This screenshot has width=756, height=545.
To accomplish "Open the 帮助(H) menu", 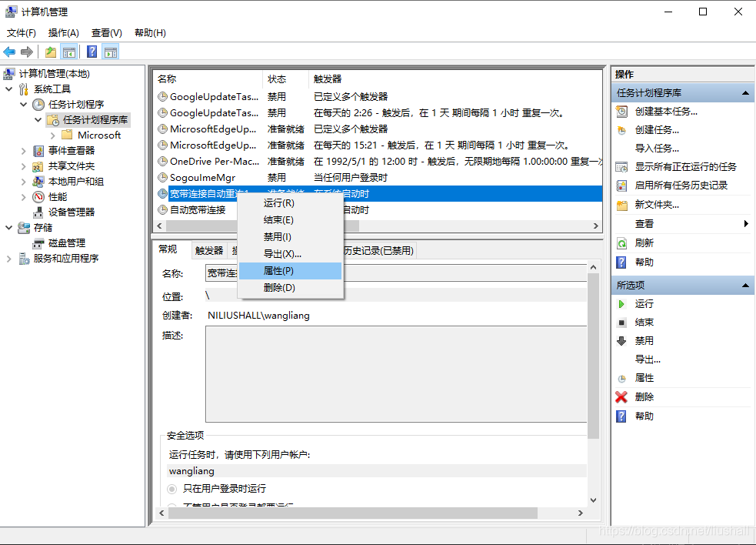I will 150,33.
